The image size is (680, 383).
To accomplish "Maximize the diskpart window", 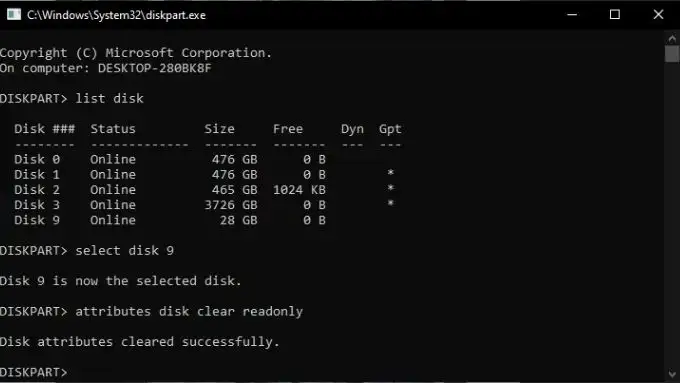I will (615, 15).
